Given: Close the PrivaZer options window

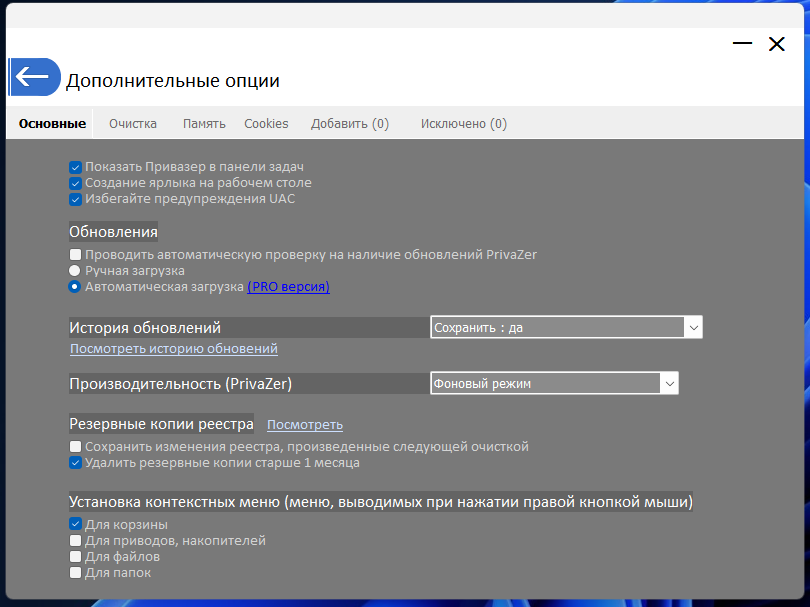Looking at the screenshot, I should click(x=776, y=44).
